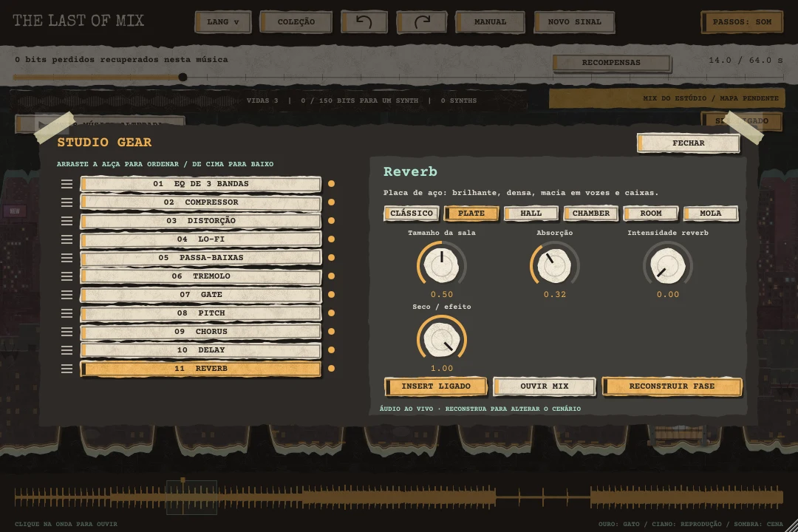The height and width of the screenshot is (532, 798).
Task: Select the 06 Tremolo effect
Action: (201, 276)
